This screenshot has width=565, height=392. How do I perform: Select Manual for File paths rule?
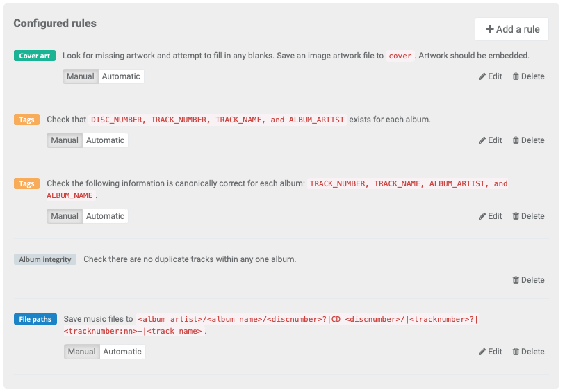82,352
